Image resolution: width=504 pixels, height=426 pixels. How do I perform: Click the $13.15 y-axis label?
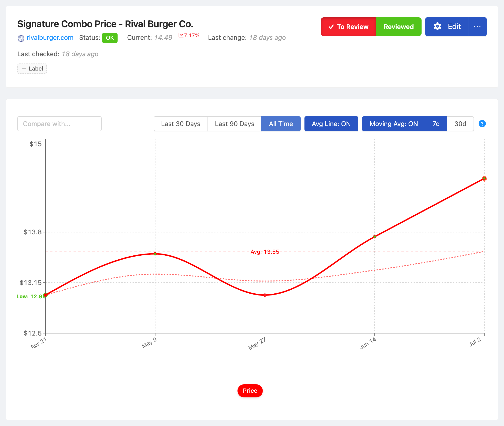pyautogui.click(x=31, y=283)
